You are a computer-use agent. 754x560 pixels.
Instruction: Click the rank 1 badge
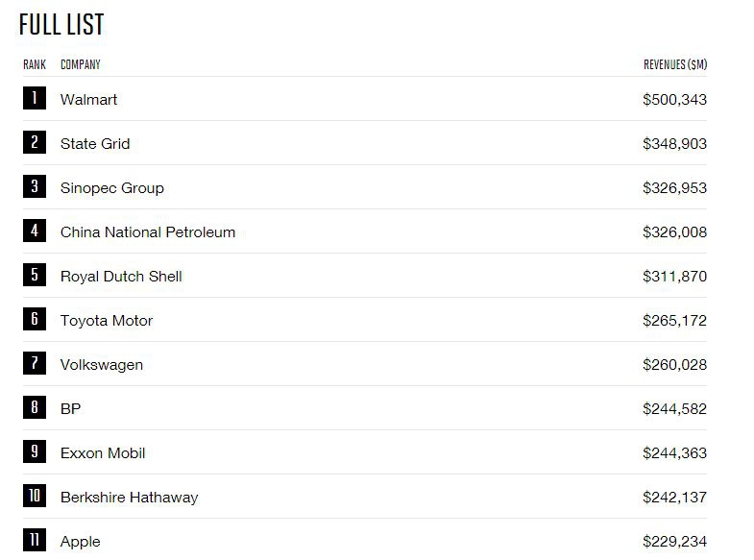[x=35, y=98]
